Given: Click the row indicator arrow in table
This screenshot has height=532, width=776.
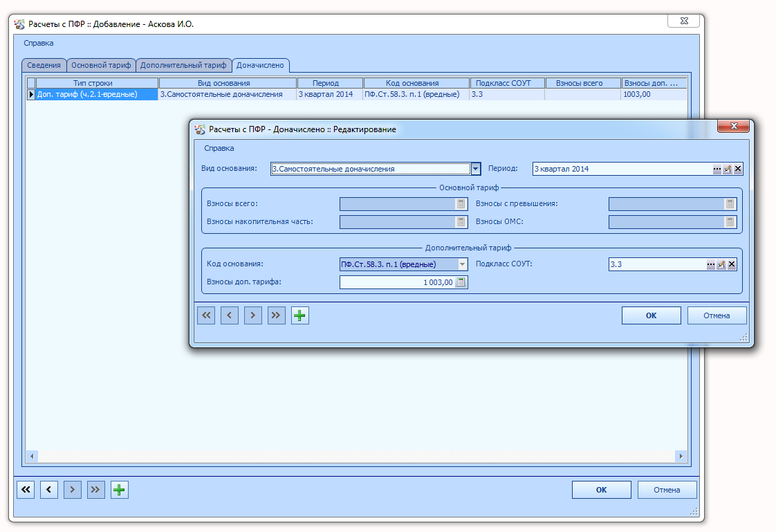Looking at the screenshot, I should click(31, 95).
